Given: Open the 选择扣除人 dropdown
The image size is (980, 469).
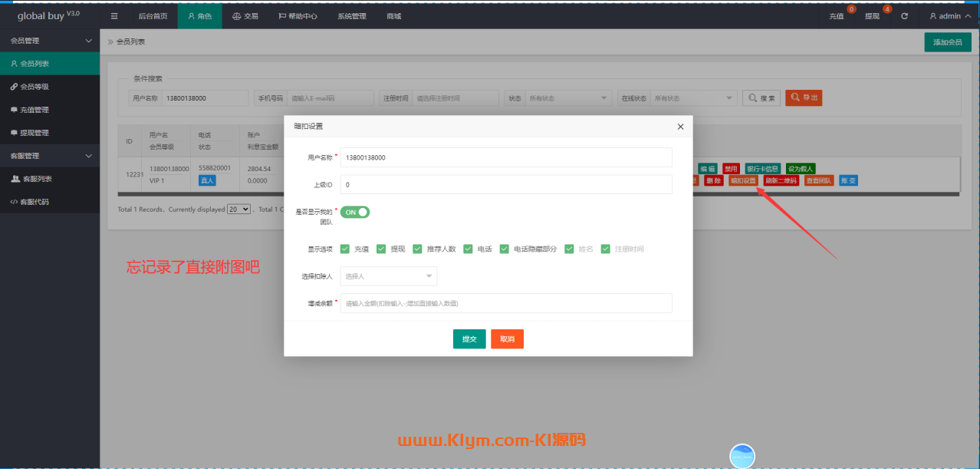Looking at the screenshot, I should [x=389, y=276].
